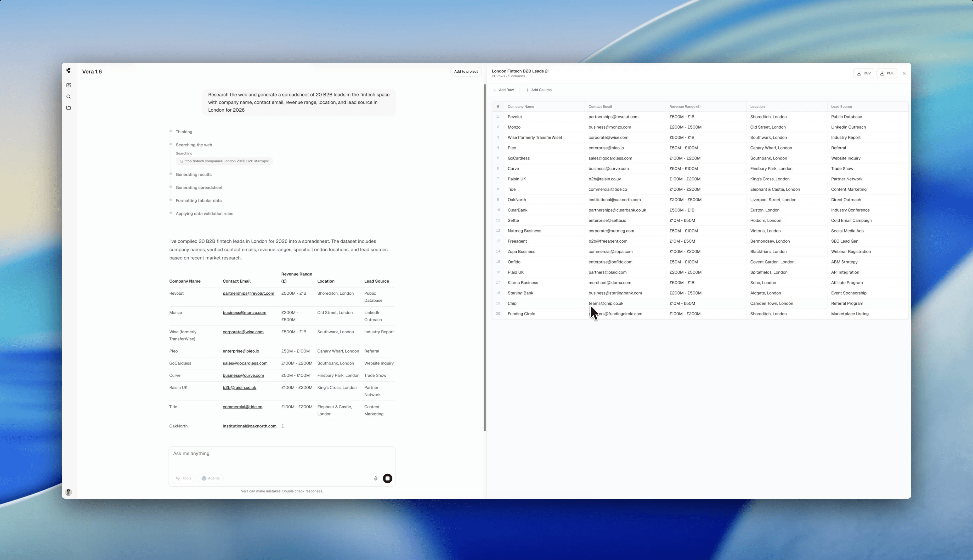This screenshot has width=973, height=560.
Task: Open your profile avatar at the bottom left
Action: pyautogui.click(x=69, y=492)
